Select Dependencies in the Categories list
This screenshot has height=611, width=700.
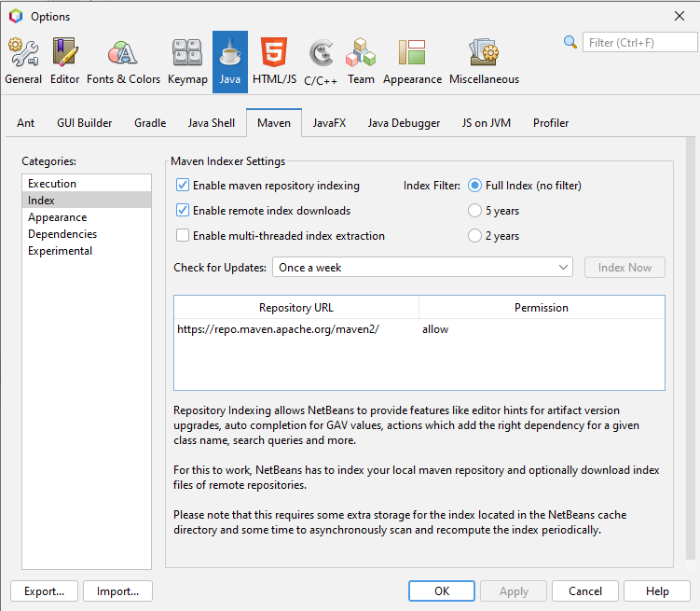point(62,234)
